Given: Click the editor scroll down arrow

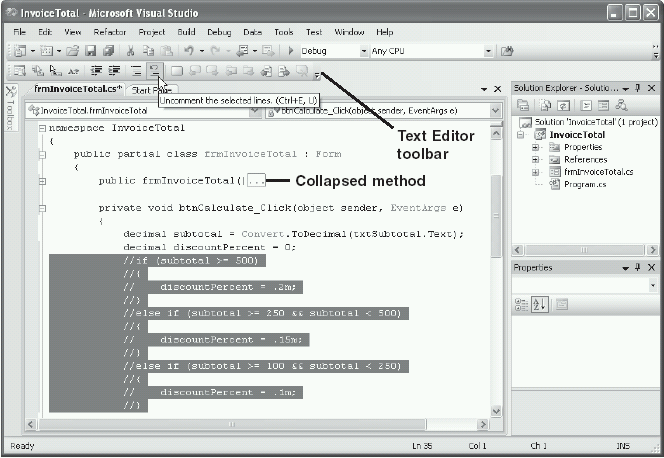Looking at the screenshot, I should pos(496,411).
